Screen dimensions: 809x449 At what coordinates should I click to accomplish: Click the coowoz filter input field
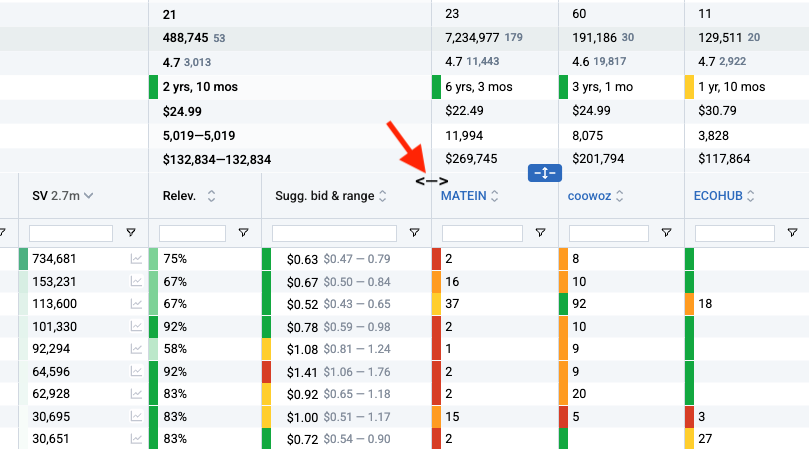click(609, 233)
